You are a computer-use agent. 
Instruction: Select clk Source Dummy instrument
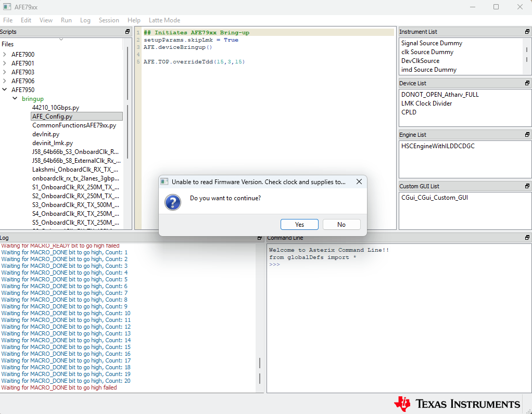pos(427,52)
